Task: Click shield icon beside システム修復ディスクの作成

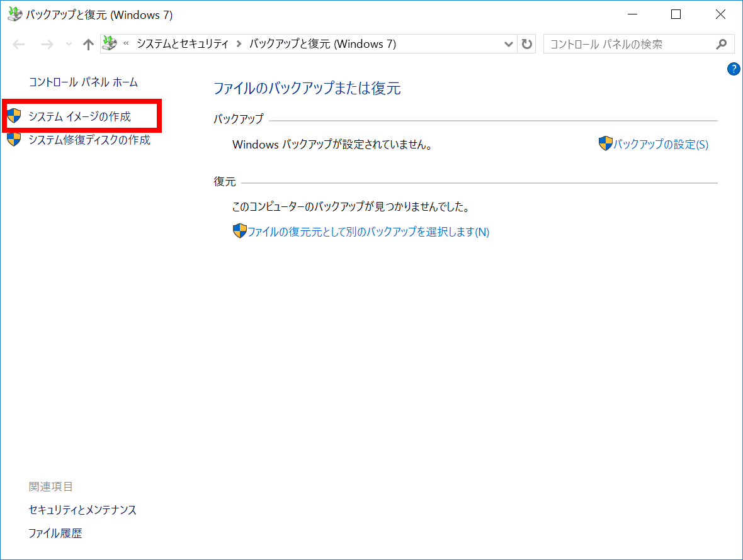Action: (x=14, y=139)
